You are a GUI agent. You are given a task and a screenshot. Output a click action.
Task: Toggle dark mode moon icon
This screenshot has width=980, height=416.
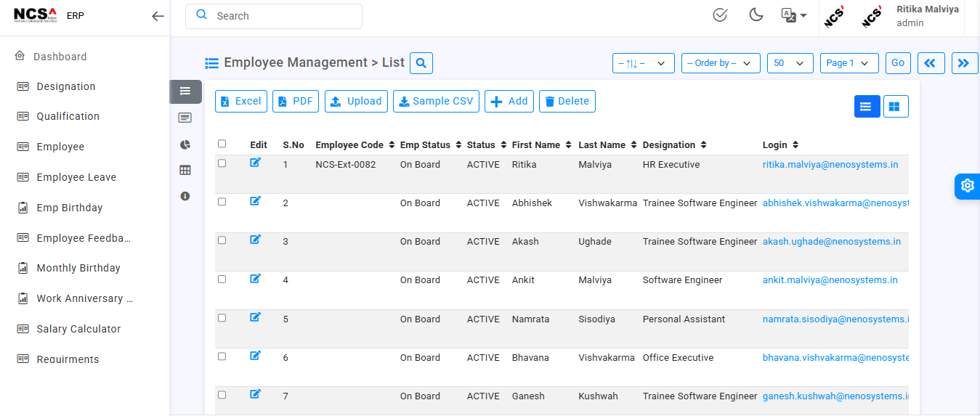tap(756, 15)
